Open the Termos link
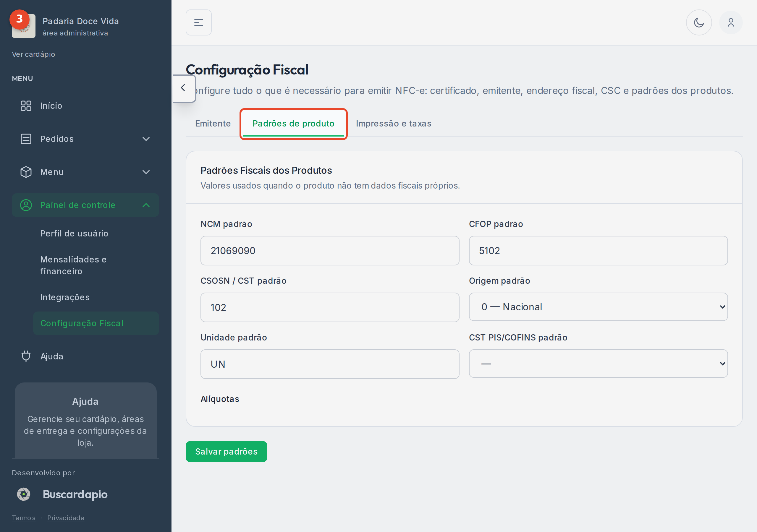Image resolution: width=757 pixels, height=532 pixels. [x=24, y=518]
